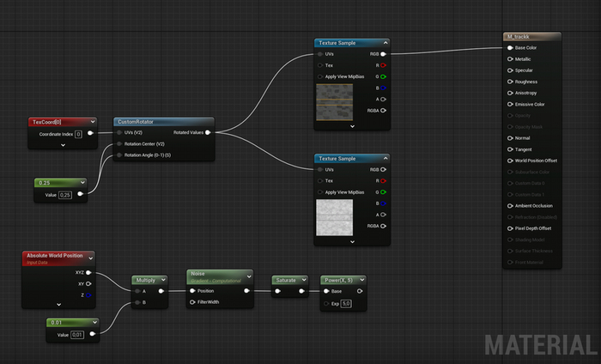The image size is (601, 364).
Task: Click the Power node output pin
Action: click(360, 291)
